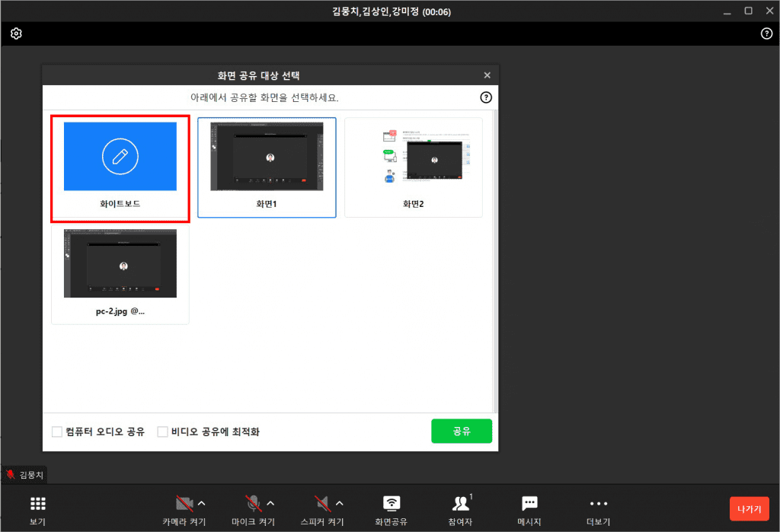Enable 컴퓨터 오디오 공유 checkbox

57,432
